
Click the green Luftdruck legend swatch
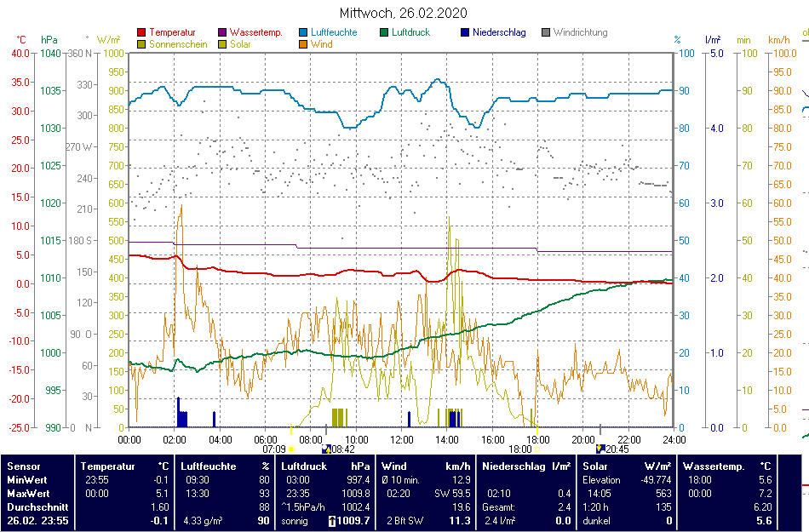click(x=384, y=32)
